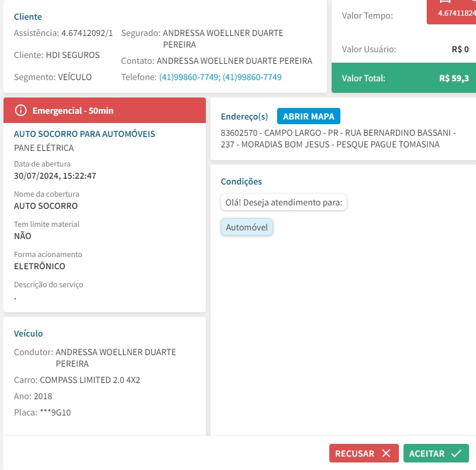Click the address line 83602570 - CAMPO LARGO
This screenshot has height=470, width=476.
[x=338, y=133]
